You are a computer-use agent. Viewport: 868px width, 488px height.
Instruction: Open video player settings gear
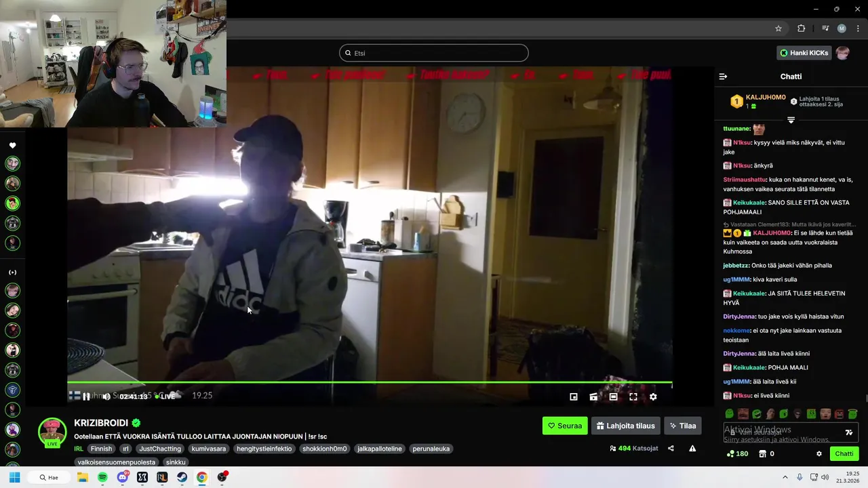(x=653, y=396)
